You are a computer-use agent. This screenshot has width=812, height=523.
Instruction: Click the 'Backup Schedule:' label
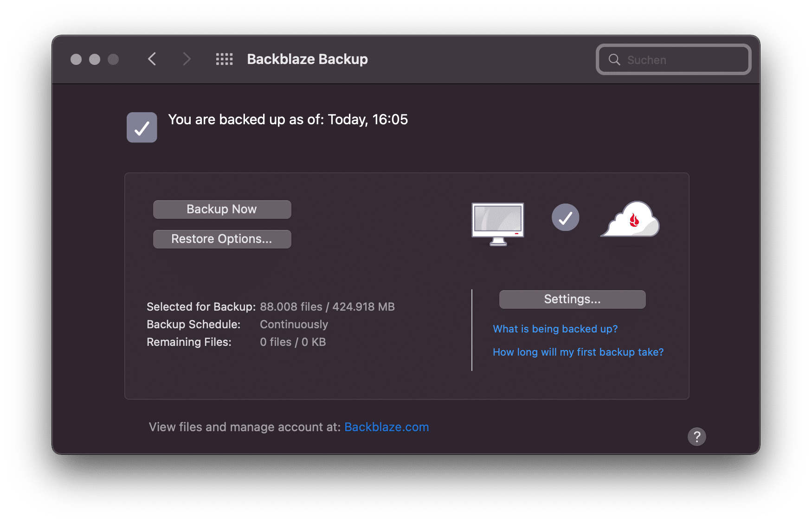tap(193, 324)
